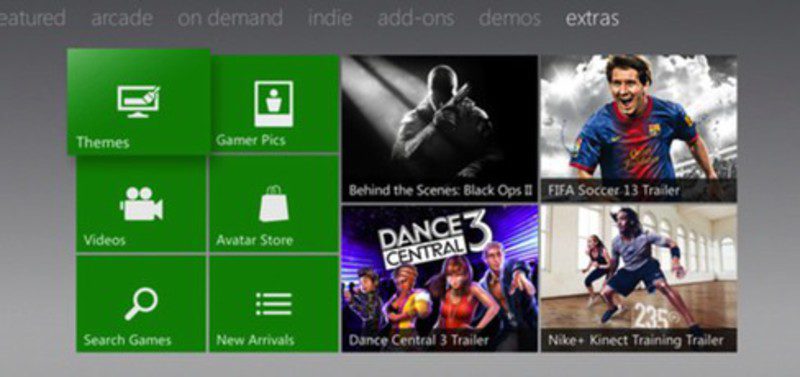Click the Gamer Pics label
The height and width of the screenshot is (377, 800).
point(251,140)
